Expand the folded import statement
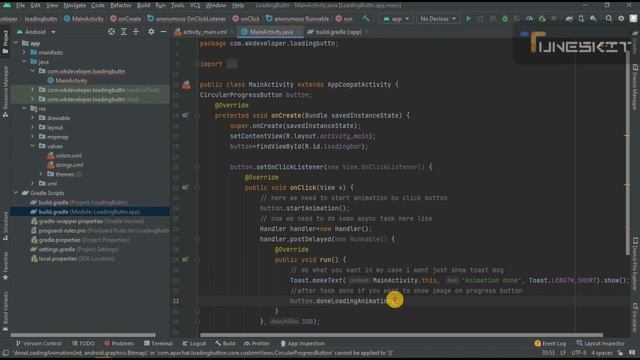 [232, 64]
